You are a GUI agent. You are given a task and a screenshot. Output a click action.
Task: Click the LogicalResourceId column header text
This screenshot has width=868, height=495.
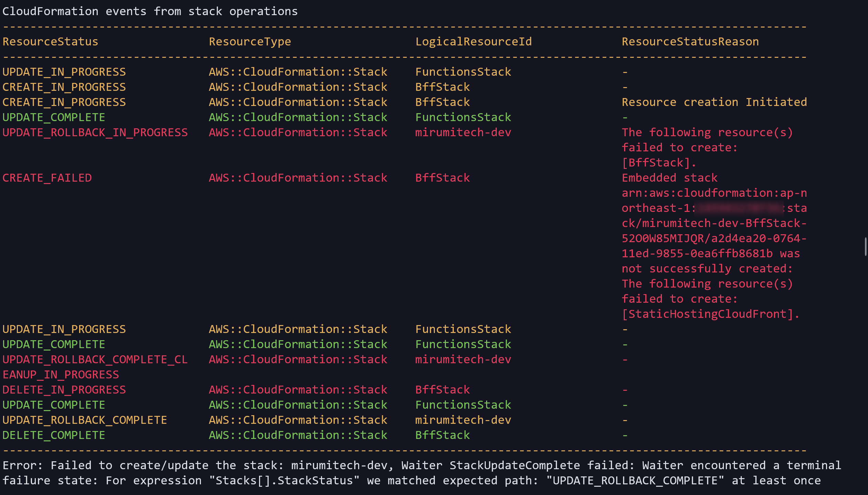(x=473, y=42)
